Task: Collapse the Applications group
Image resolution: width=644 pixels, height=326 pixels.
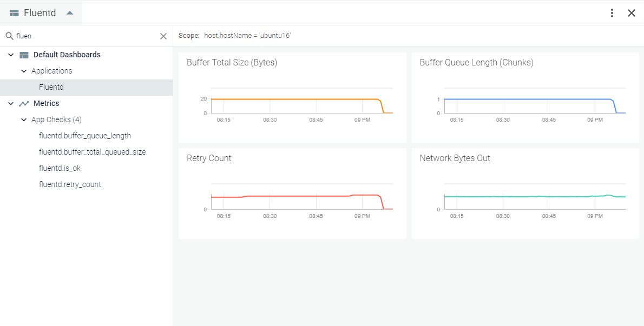Action: point(24,71)
